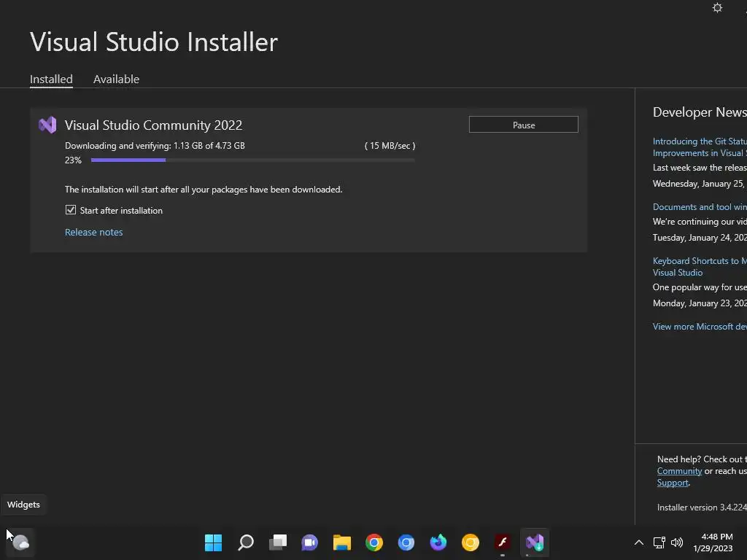
Task: Open the Windows Start menu
Action: click(213, 542)
